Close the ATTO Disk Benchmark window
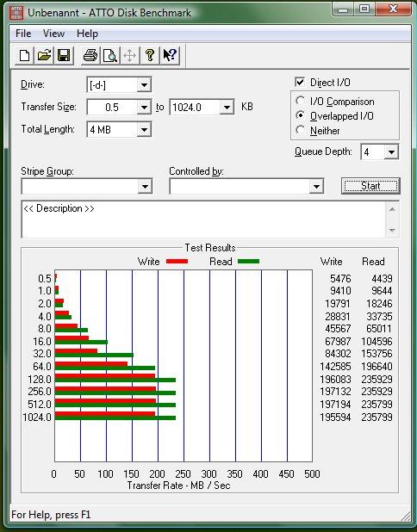This screenshot has width=417, height=532. pyautogui.click(x=393, y=9)
